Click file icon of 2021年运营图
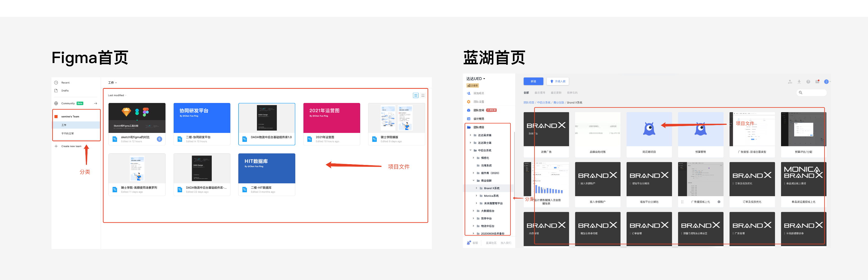Screen dimensions: 868x280 pyautogui.click(x=310, y=139)
